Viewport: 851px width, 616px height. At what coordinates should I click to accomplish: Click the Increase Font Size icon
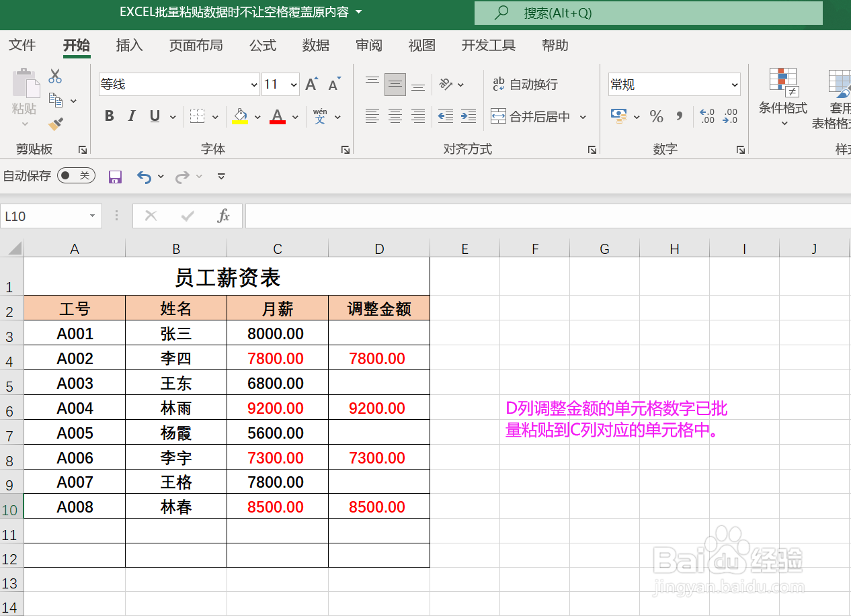[311, 84]
